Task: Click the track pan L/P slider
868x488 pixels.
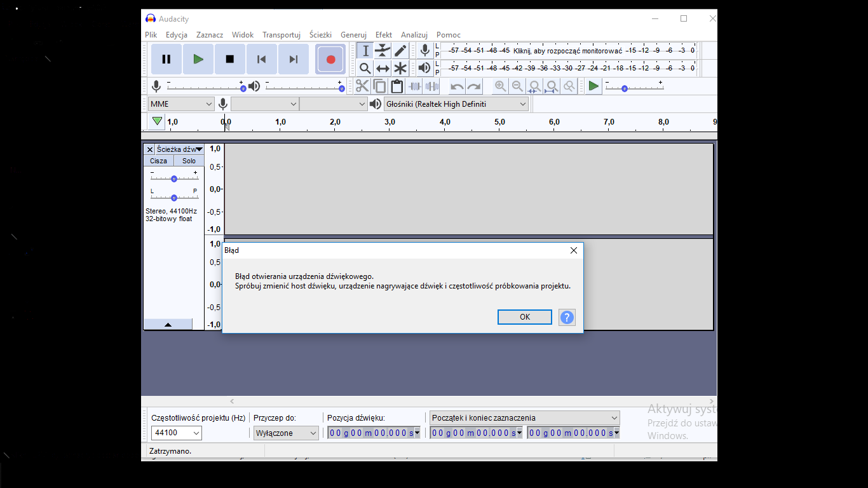Action: tap(174, 198)
